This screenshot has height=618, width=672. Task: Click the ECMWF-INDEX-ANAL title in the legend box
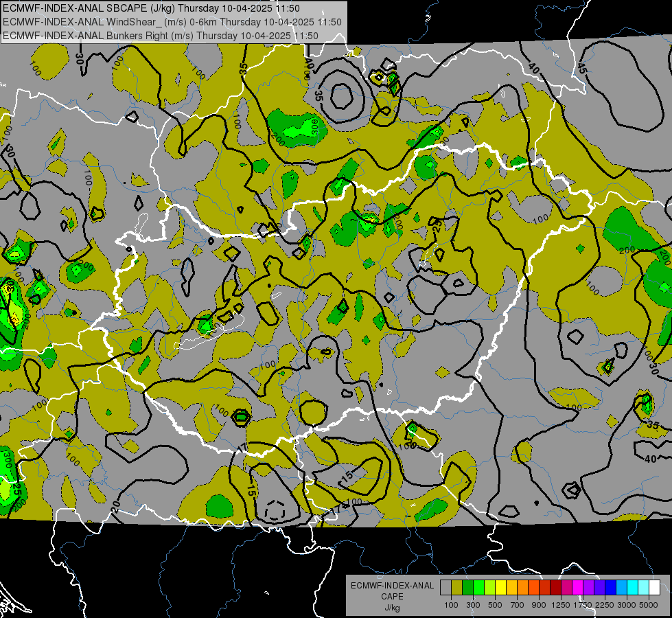[x=392, y=586]
